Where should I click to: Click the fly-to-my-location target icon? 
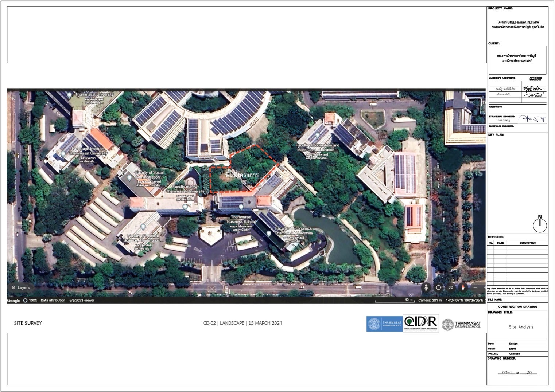coord(438,287)
